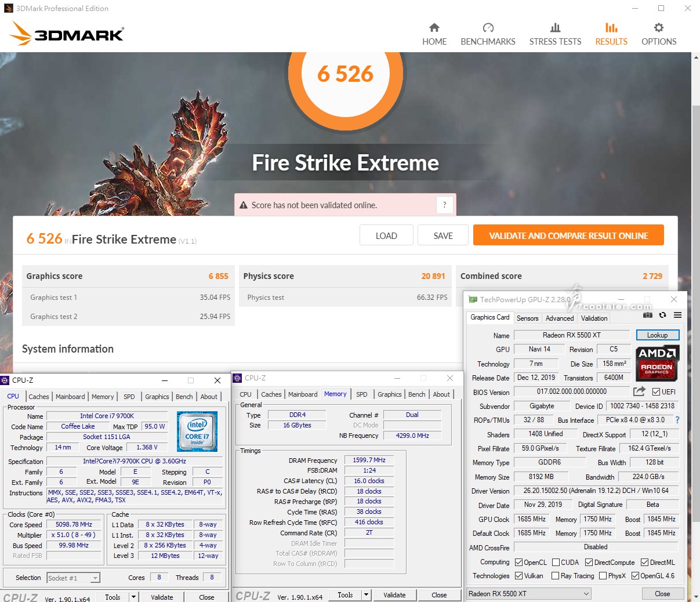
Task: Click the Lookup button in GPU-Z
Action: click(x=657, y=335)
